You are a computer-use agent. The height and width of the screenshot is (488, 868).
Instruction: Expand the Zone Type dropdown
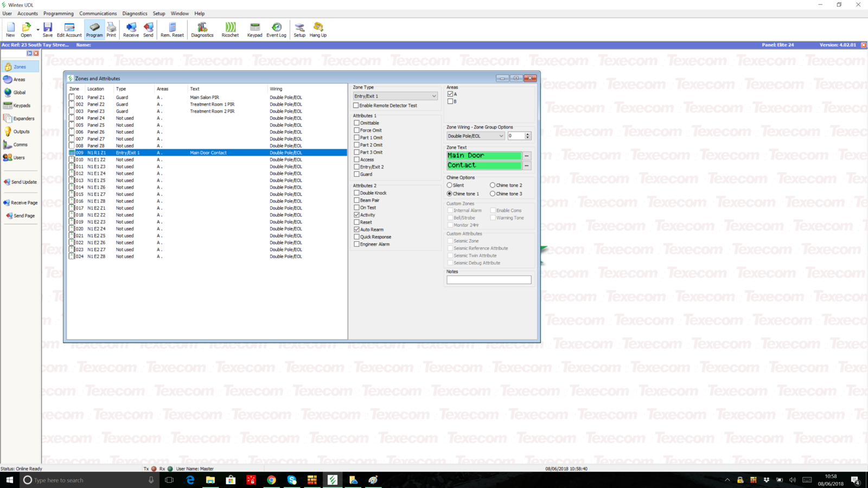433,96
